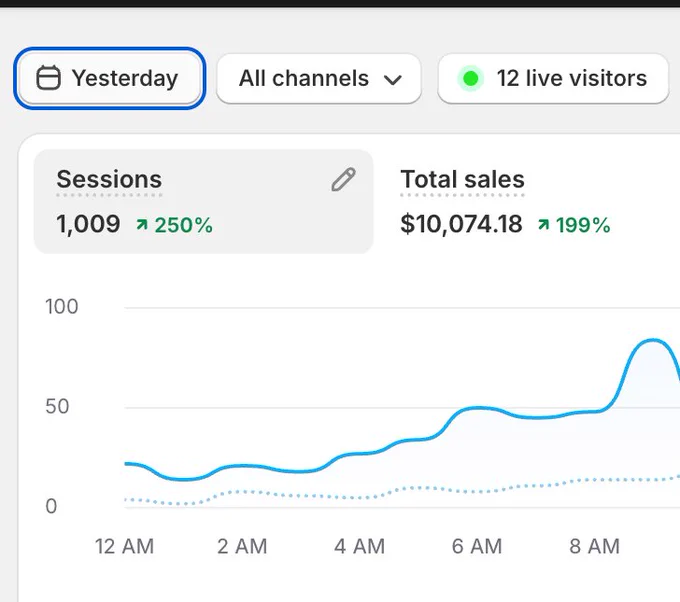
Task: Click the calendar icon in Yesterday button
Action: click(x=48, y=78)
